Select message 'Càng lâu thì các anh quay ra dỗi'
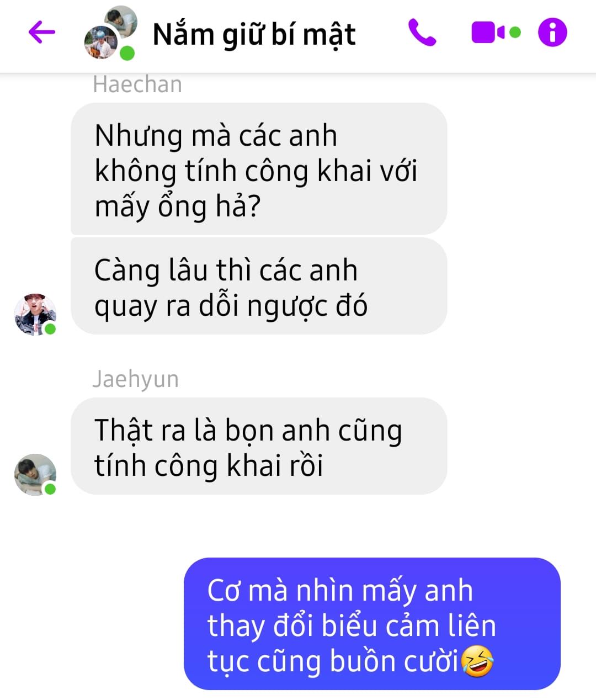The image size is (596, 700). [x=259, y=286]
